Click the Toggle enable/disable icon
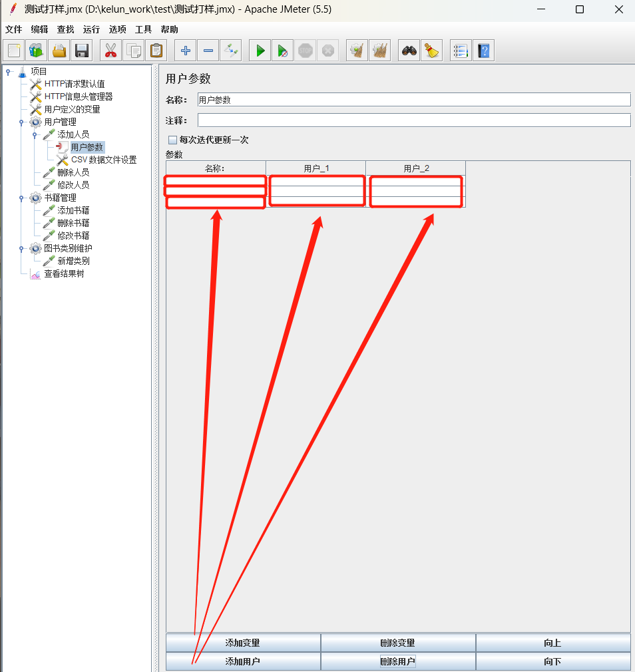The image size is (635, 672). (x=231, y=51)
